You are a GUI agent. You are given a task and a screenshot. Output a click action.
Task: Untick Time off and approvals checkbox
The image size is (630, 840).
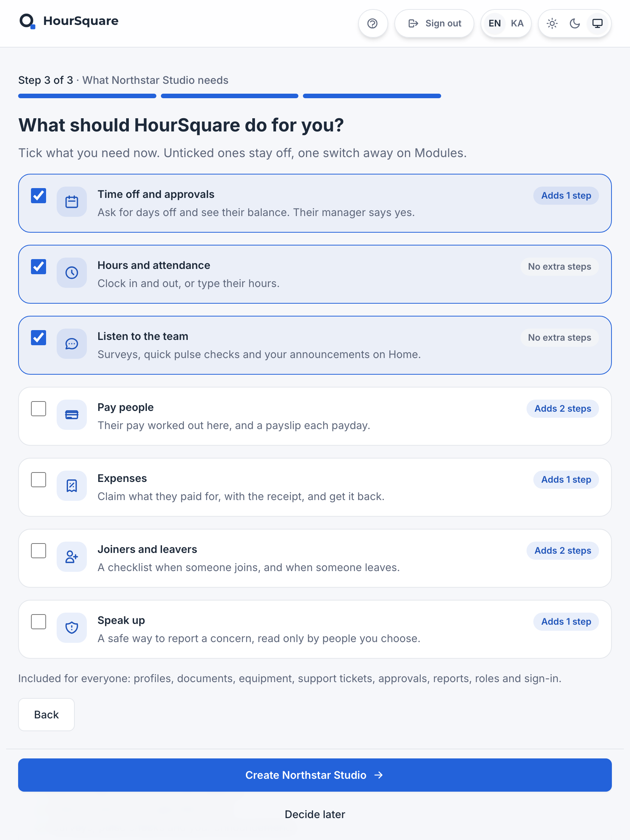pos(39,196)
